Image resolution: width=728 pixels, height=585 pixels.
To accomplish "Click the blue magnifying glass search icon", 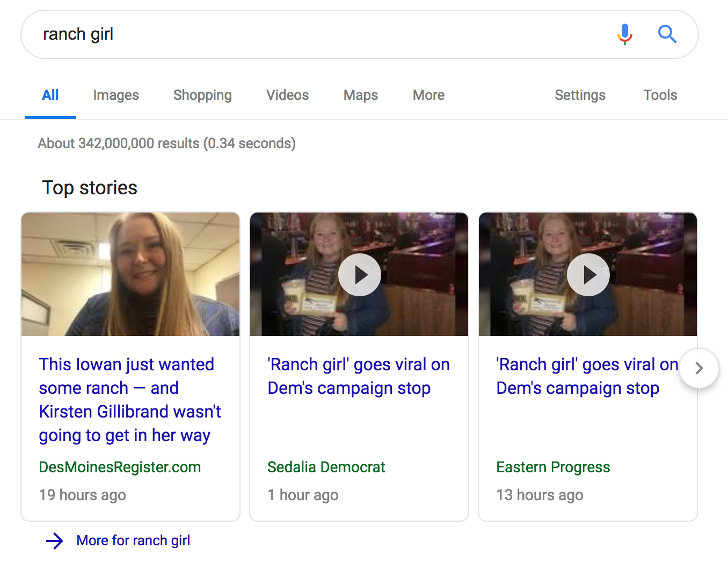I will pyautogui.click(x=667, y=34).
